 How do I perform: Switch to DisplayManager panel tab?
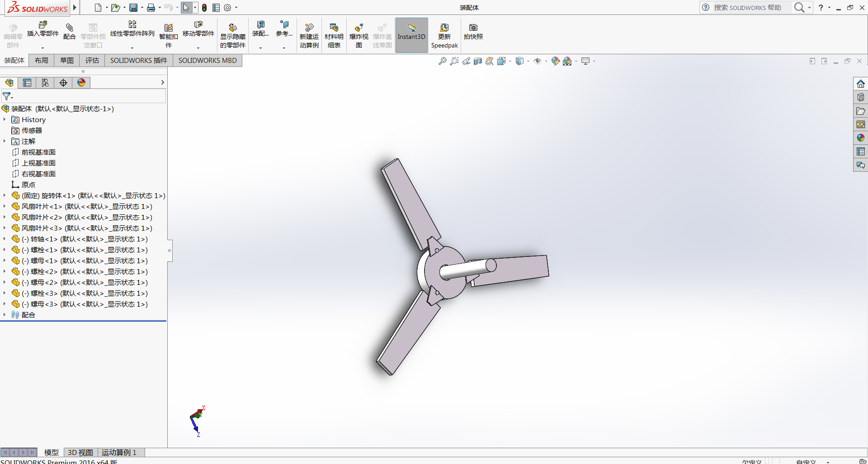[81, 83]
